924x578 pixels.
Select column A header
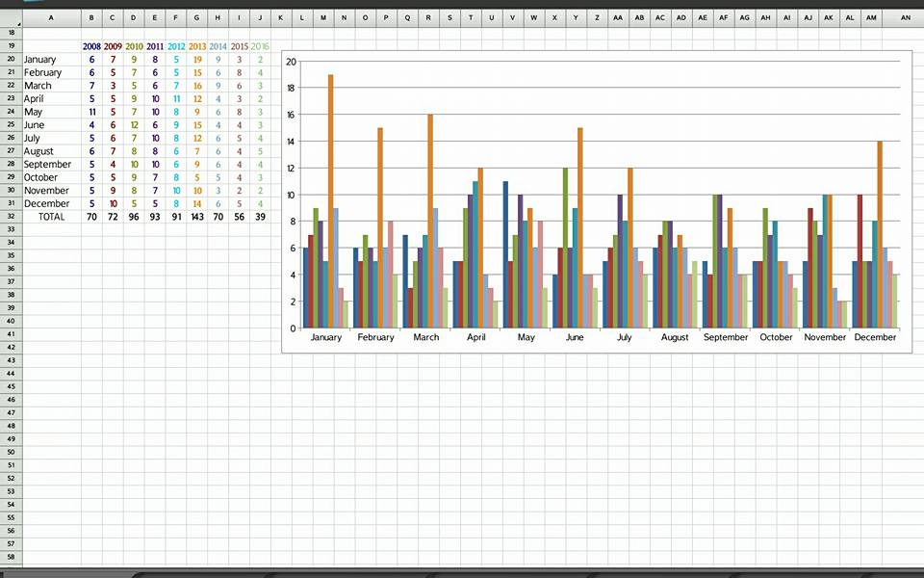(x=51, y=17)
